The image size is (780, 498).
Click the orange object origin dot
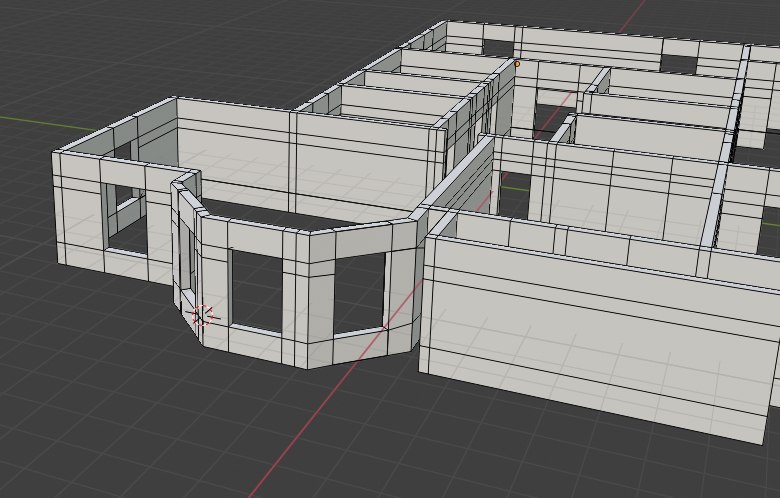(x=517, y=64)
